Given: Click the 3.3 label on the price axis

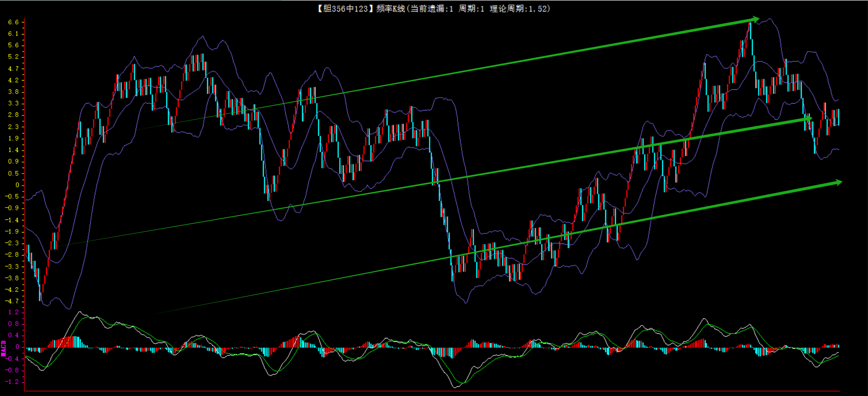Looking at the screenshot, I should click(x=13, y=103).
